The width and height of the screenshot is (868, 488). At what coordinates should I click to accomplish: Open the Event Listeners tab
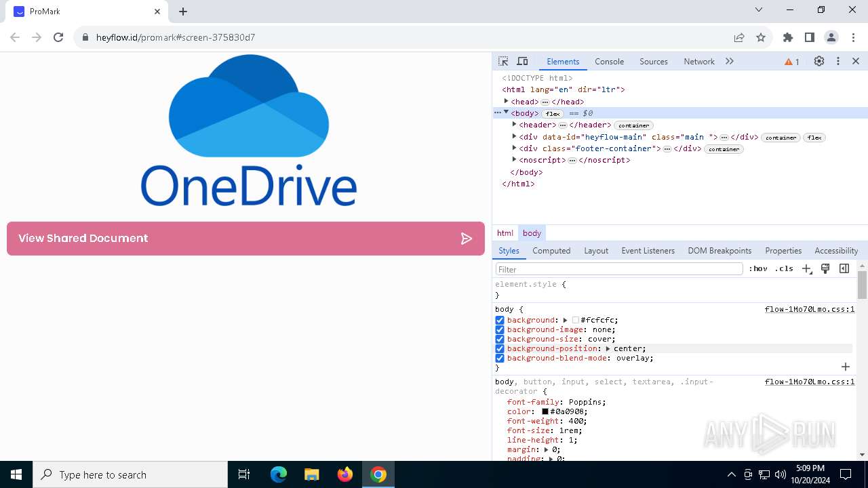pos(648,251)
